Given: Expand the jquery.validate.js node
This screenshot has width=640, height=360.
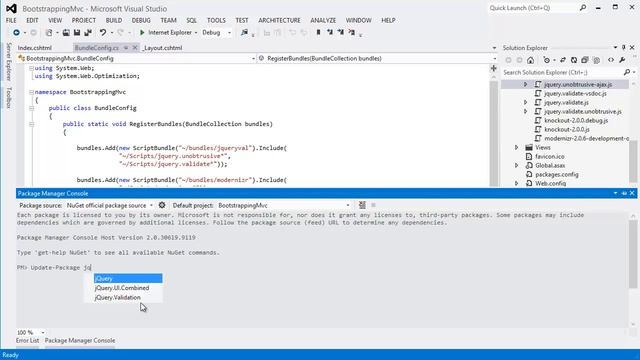Looking at the screenshot, I should click(x=526, y=102).
